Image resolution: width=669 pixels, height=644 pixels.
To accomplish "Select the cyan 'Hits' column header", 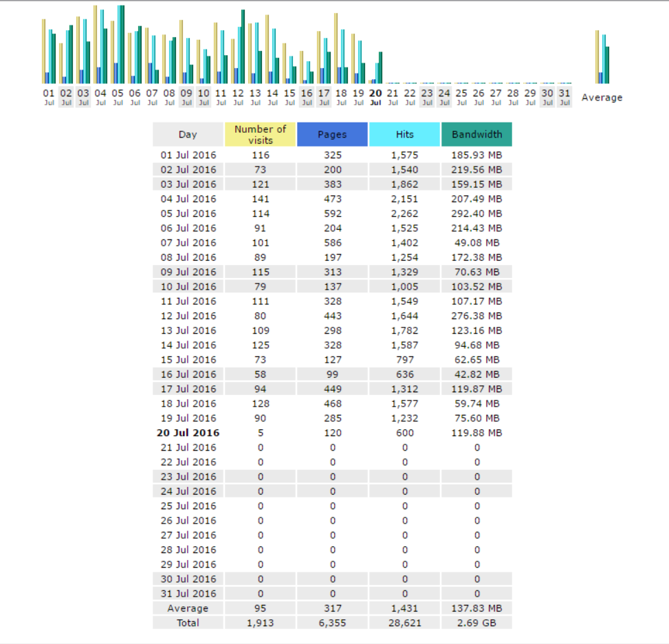I will click(x=404, y=135).
